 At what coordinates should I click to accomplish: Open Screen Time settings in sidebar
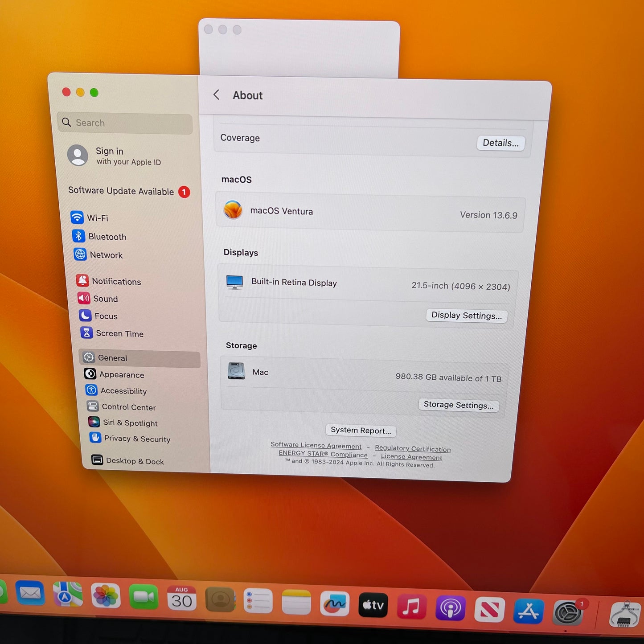[x=112, y=333]
